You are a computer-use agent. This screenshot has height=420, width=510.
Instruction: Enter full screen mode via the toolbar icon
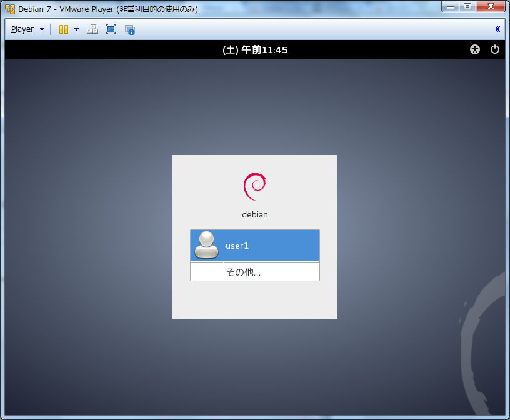click(111, 29)
